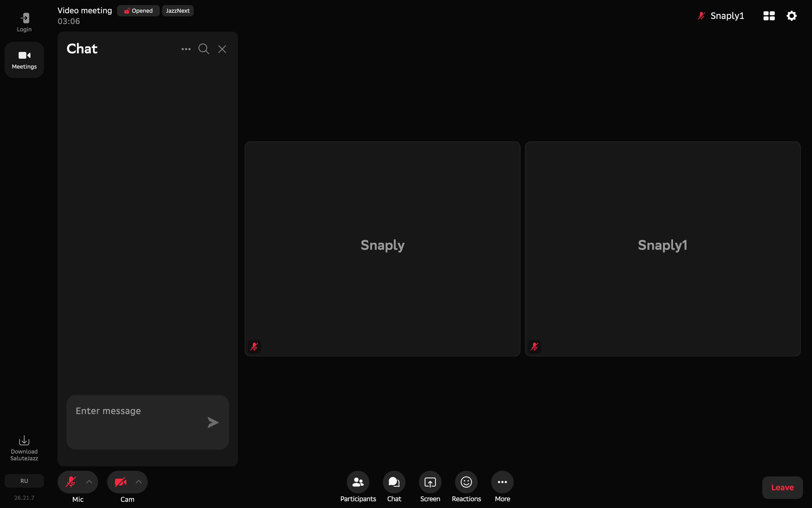This screenshot has height=508, width=812.
Task: Select the Snaply1 participant tile
Action: point(663,249)
